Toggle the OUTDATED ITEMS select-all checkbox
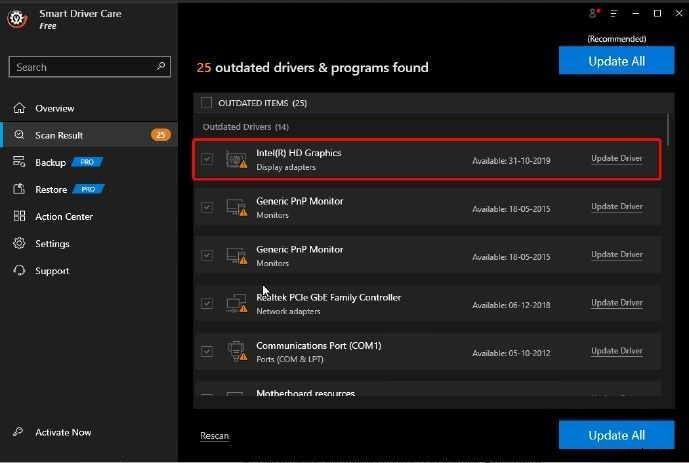Viewport: 689px width, 463px height. [206, 103]
